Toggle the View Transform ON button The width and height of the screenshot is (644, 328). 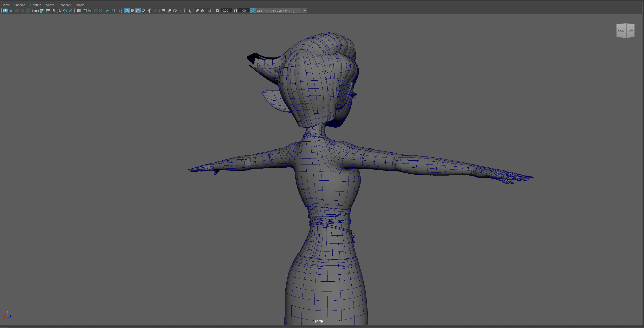point(253,11)
